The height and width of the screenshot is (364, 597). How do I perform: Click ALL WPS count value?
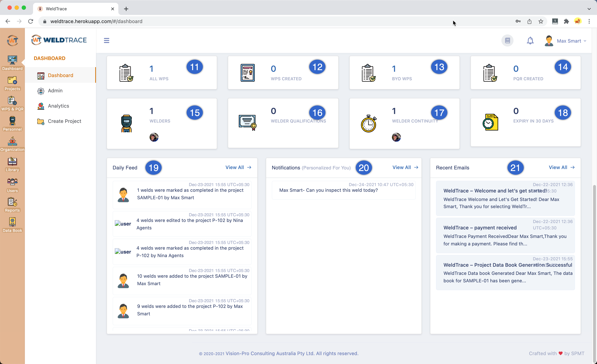[151, 69]
